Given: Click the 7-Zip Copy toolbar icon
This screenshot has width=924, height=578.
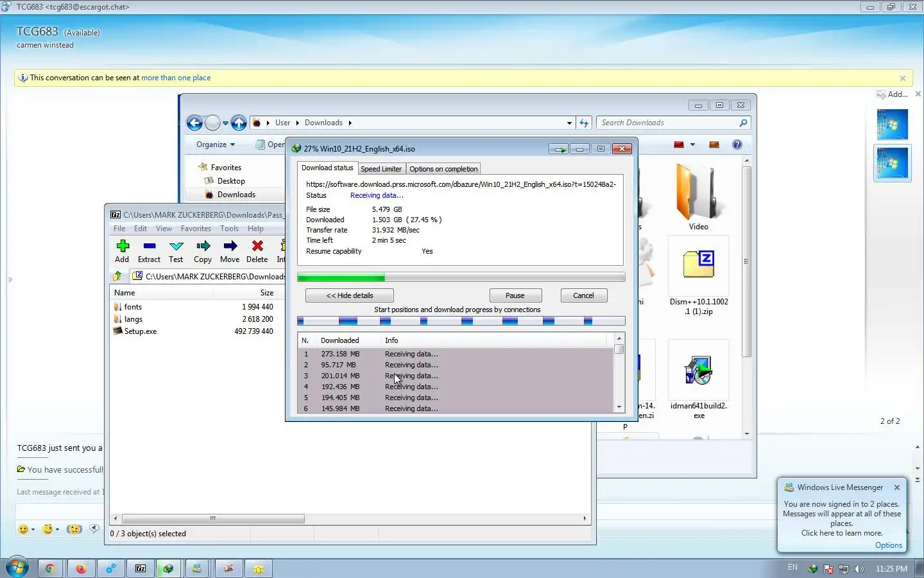Looking at the screenshot, I should click(x=203, y=246).
